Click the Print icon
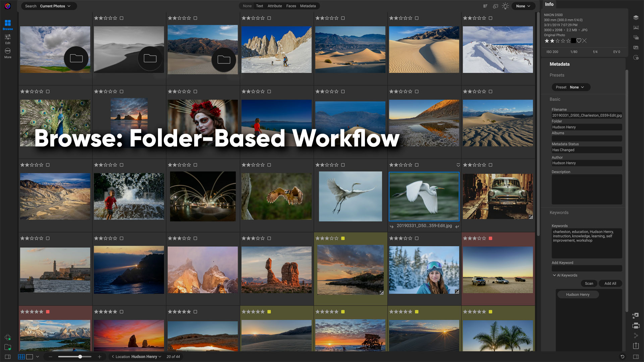Viewport: 644px width, 362px height. [x=636, y=325]
